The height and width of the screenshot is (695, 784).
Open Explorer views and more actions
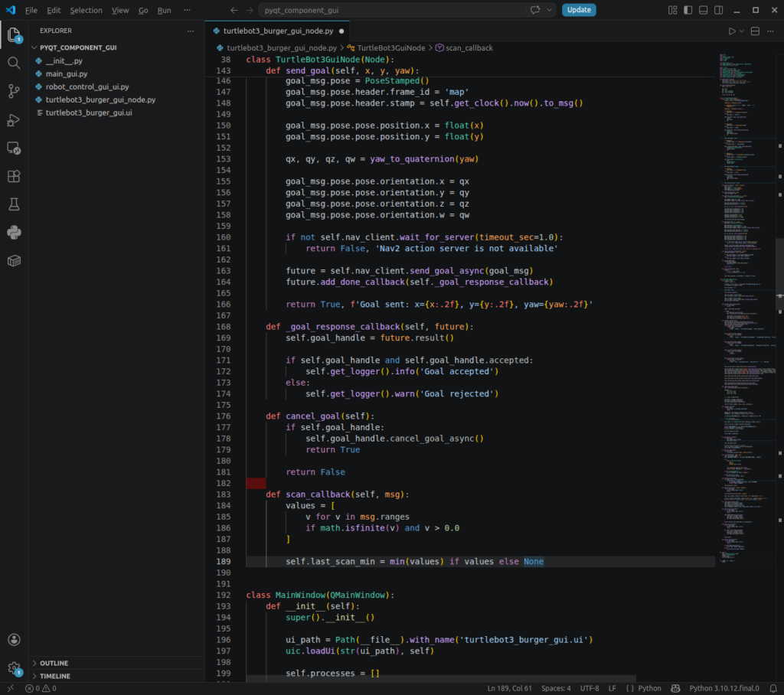coord(191,31)
